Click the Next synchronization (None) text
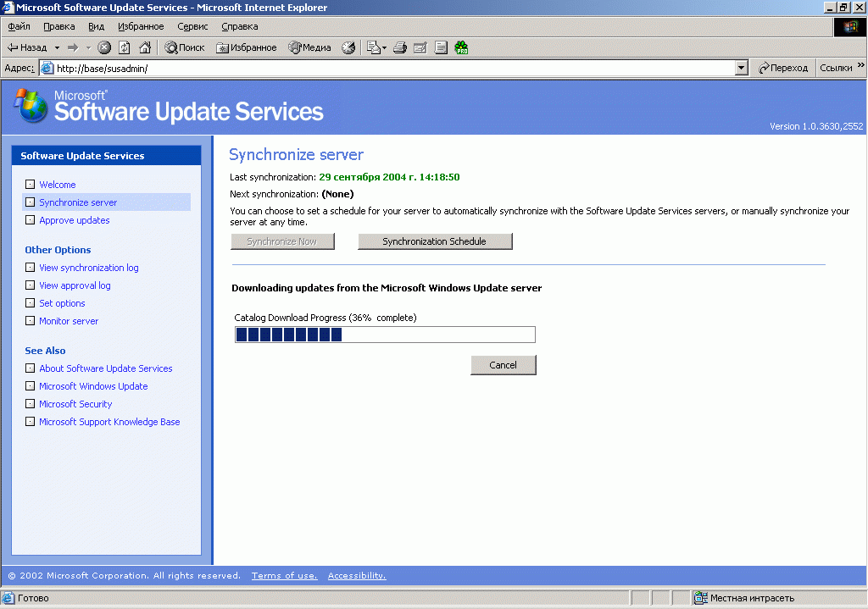868x609 pixels. pyautogui.click(x=292, y=194)
